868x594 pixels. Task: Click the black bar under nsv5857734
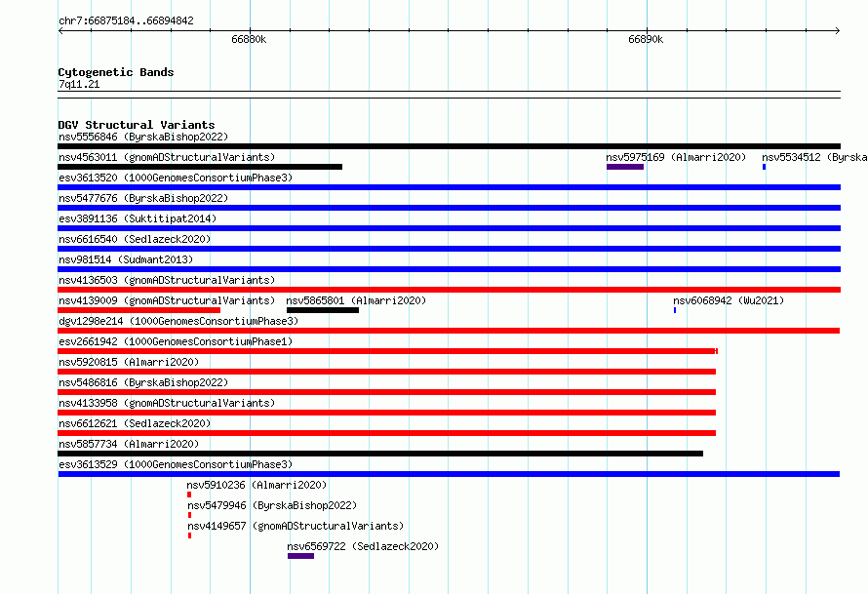pos(380,454)
